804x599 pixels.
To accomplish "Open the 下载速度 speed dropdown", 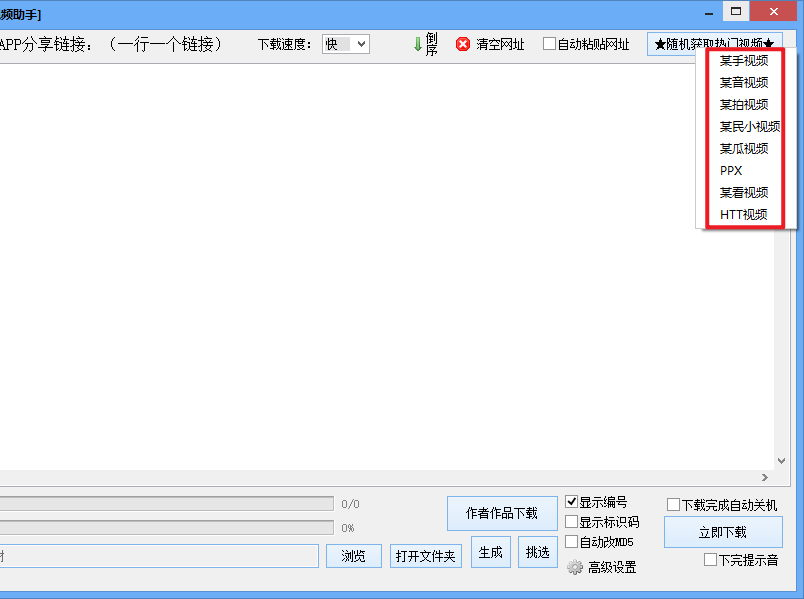I will click(x=346, y=44).
